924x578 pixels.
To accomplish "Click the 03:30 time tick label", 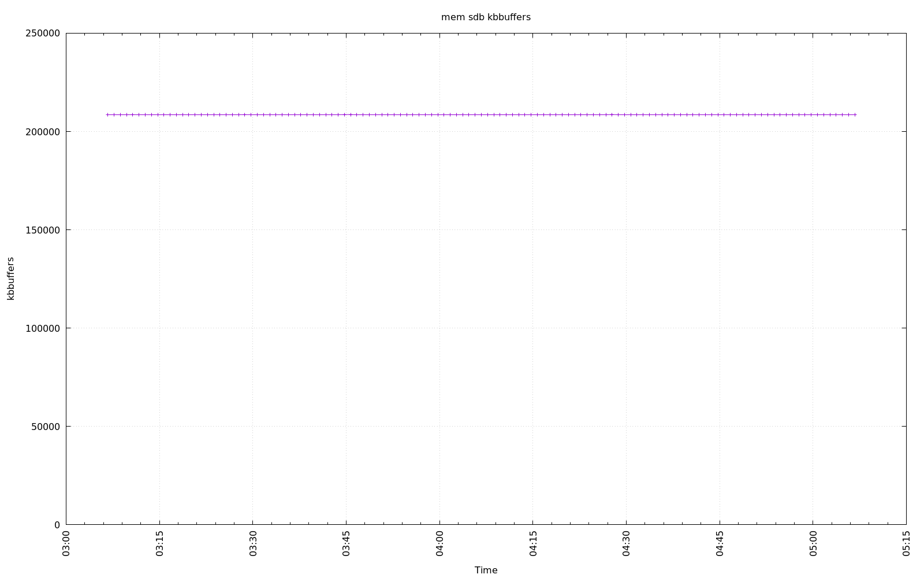I will [x=253, y=545].
